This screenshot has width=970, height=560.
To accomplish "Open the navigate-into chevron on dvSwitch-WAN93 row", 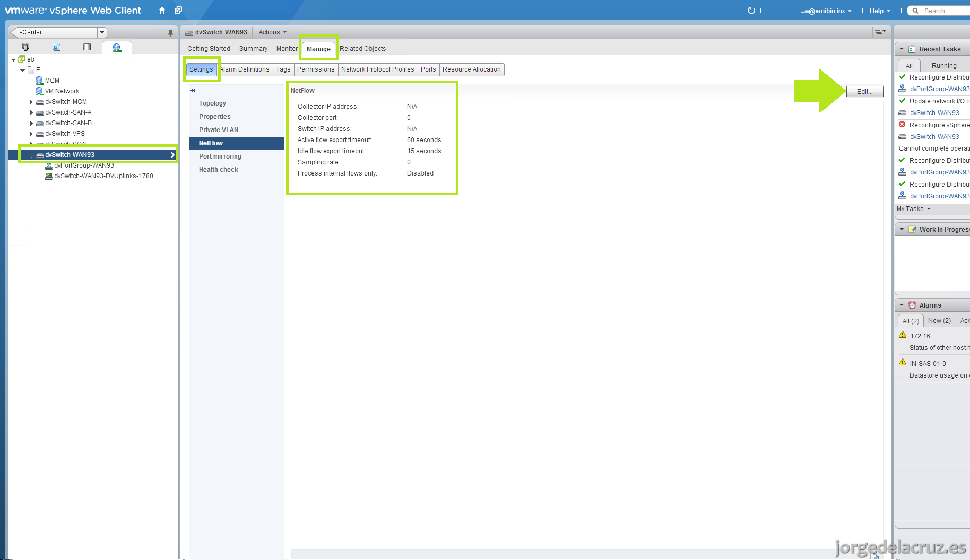I will click(172, 155).
